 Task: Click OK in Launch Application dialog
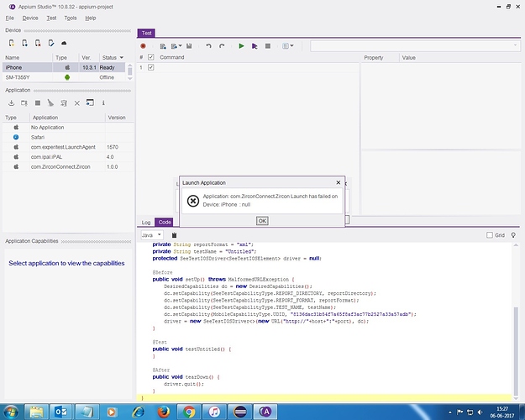point(261,220)
